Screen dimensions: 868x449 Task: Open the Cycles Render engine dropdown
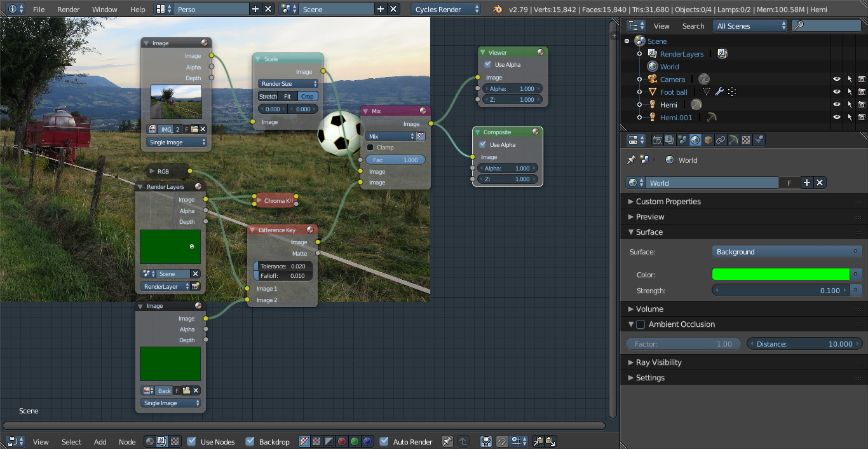[x=446, y=10]
